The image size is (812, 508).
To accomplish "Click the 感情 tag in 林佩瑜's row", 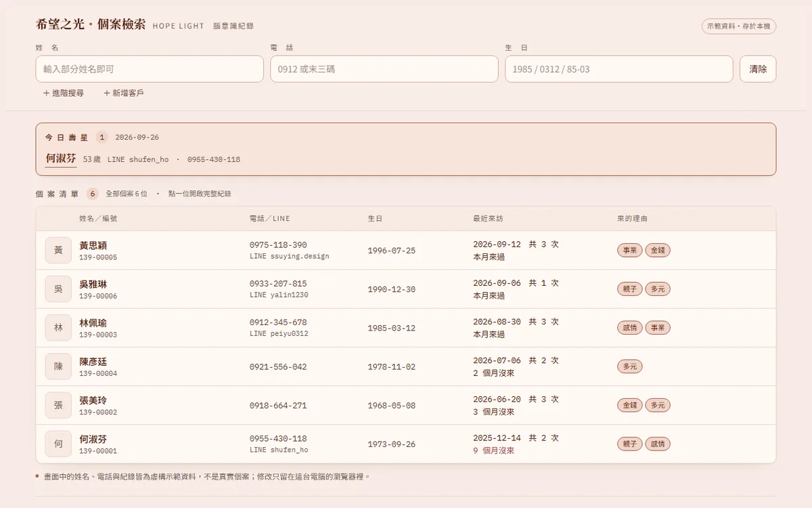I will tap(630, 328).
